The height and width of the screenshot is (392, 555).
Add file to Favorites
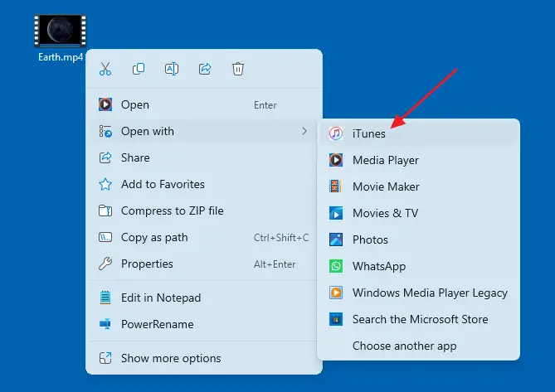coord(204,184)
